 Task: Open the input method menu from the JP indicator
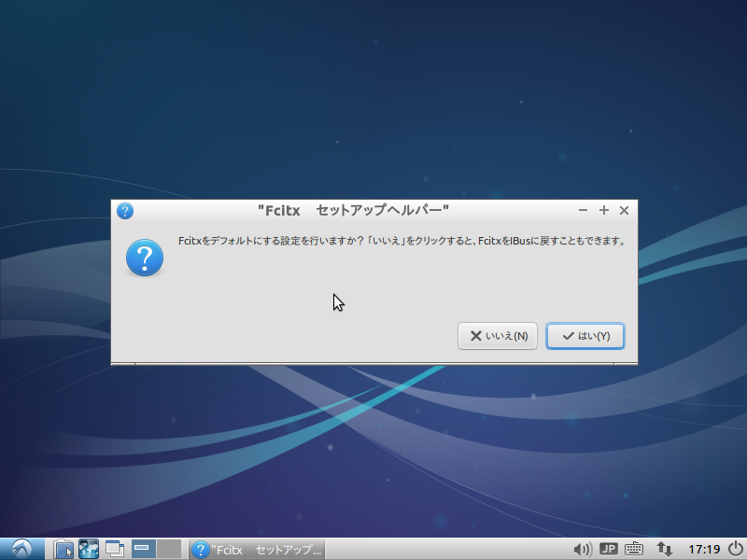609,550
